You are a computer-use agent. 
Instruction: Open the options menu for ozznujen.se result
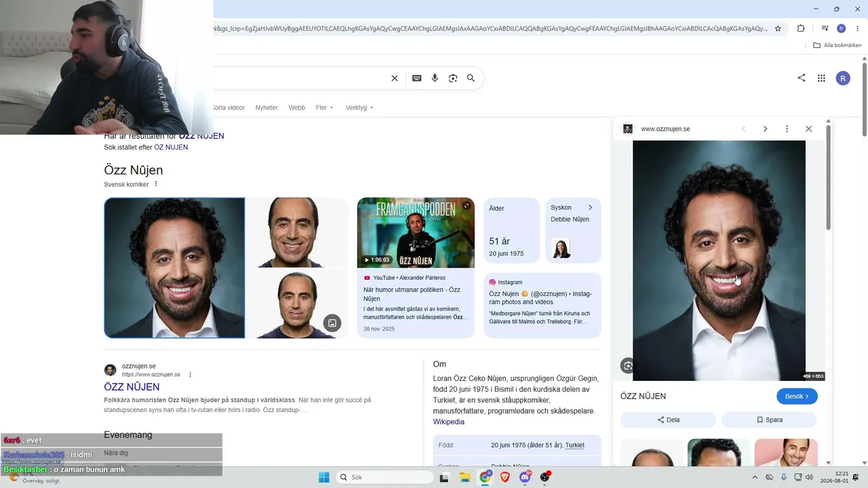[191, 375]
